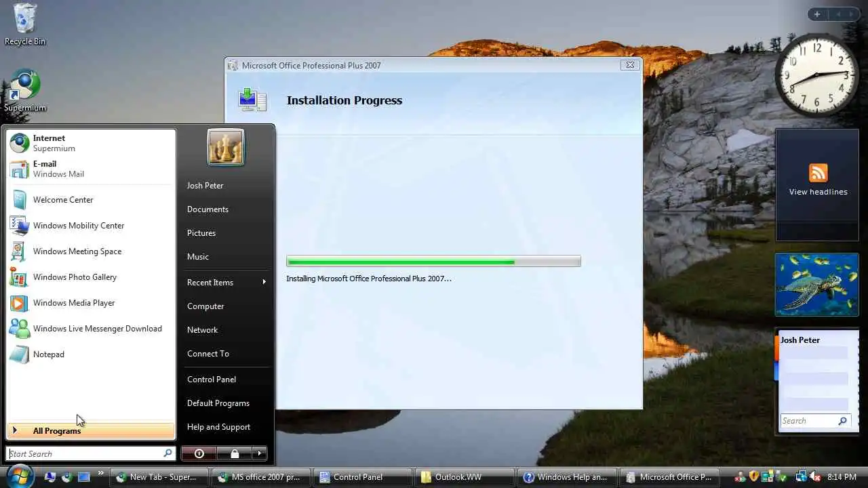Image resolution: width=868 pixels, height=488 pixels.
Task: Go to previous sidebar gadget page arrow
Action: click(838, 14)
